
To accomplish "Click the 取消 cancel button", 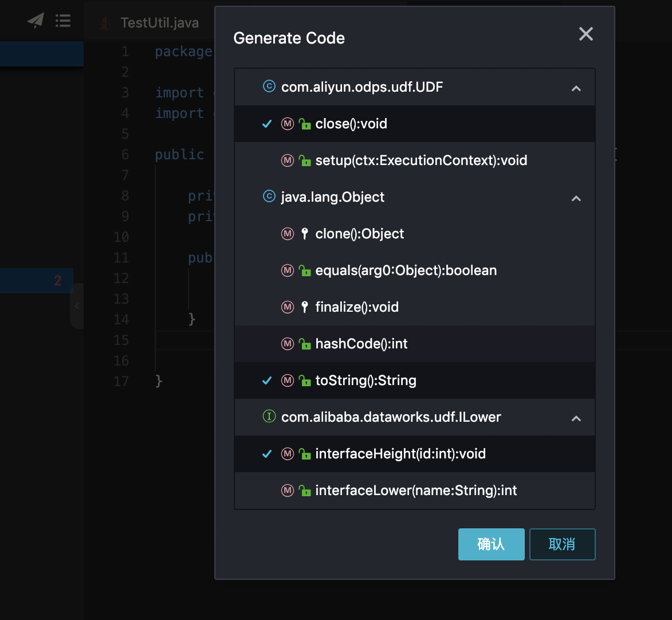I will 562,544.
